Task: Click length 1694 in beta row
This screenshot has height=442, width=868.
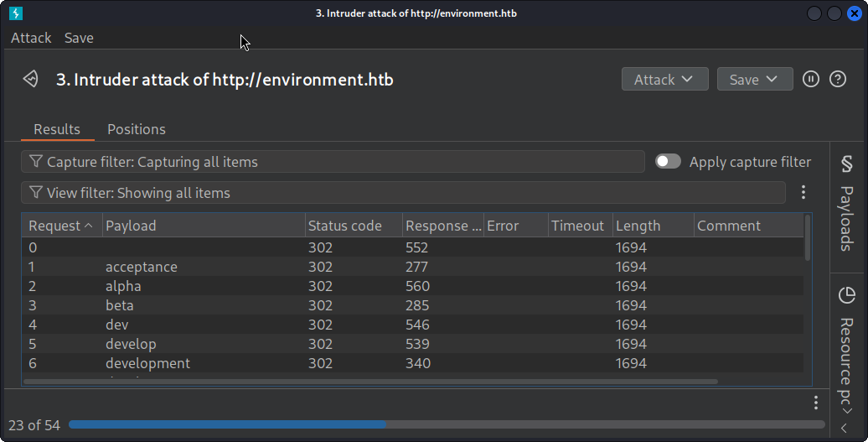Action: tap(631, 305)
